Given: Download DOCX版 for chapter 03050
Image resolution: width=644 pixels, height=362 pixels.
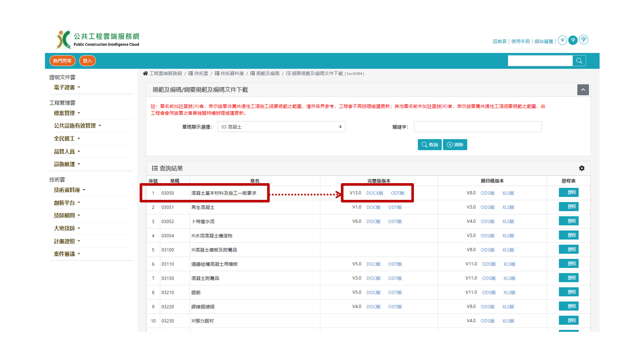Looking at the screenshot, I should click(374, 193).
